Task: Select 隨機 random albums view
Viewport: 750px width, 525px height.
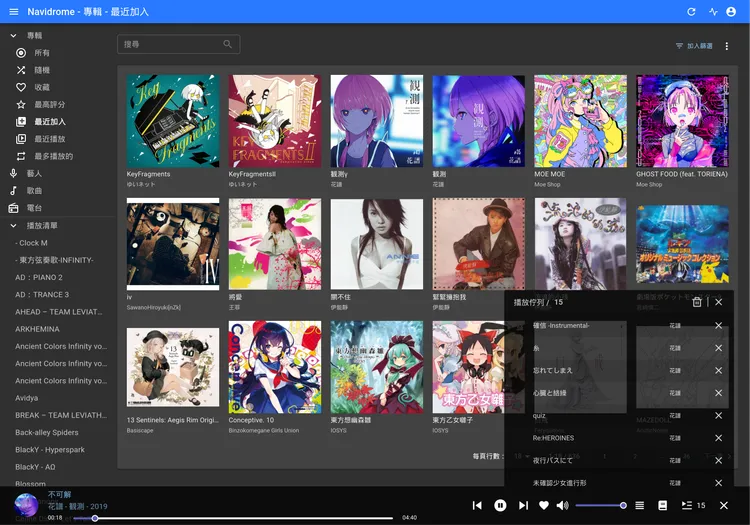Action: [41, 70]
